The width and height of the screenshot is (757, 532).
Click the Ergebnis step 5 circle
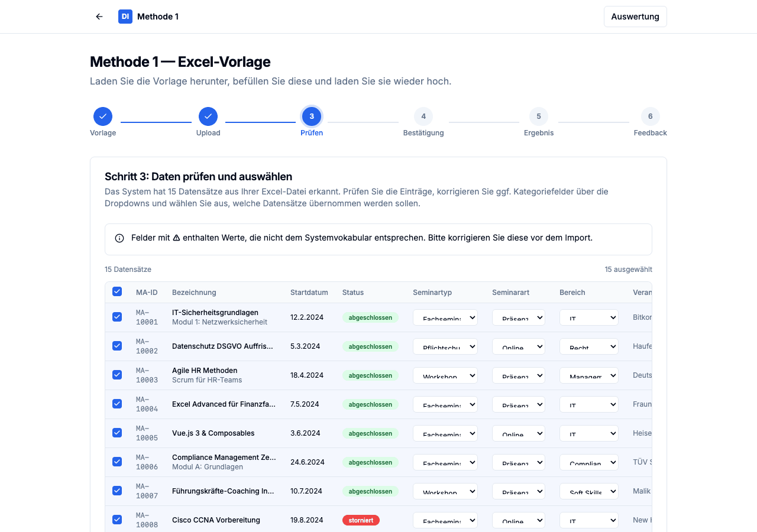pyautogui.click(x=539, y=116)
